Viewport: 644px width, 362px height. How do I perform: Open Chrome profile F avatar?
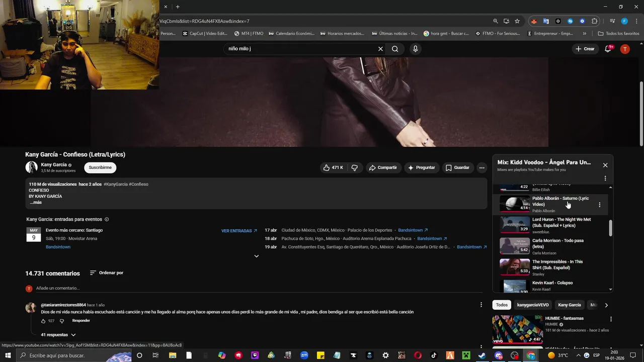click(x=624, y=21)
